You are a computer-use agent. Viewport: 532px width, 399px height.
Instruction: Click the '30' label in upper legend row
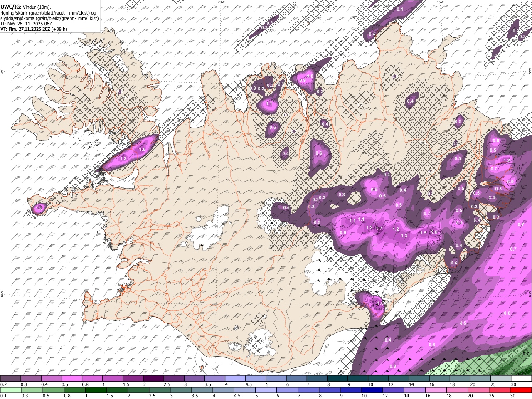[514, 384]
